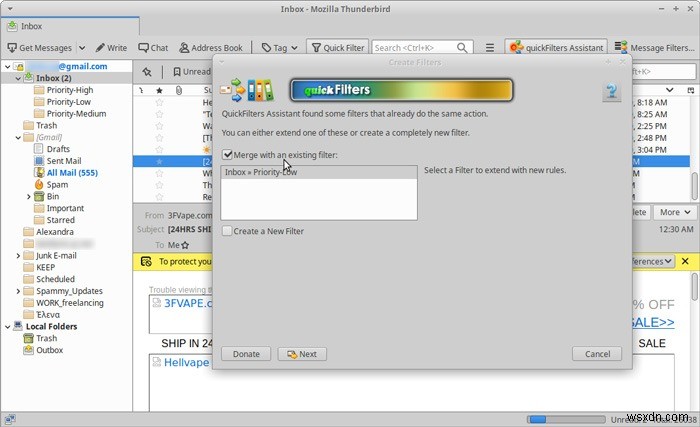Screen dimensions: 700x427
Task: Check Merge with an existing filter
Action: tap(227, 155)
